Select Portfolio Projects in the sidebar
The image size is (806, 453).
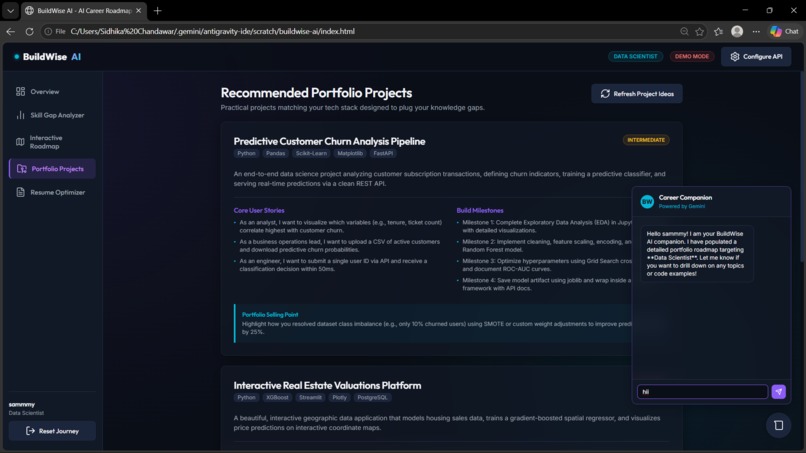click(52, 169)
